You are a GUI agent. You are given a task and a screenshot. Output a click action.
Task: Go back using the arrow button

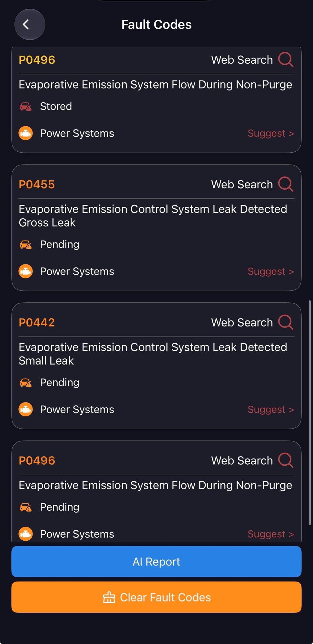click(30, 24)
